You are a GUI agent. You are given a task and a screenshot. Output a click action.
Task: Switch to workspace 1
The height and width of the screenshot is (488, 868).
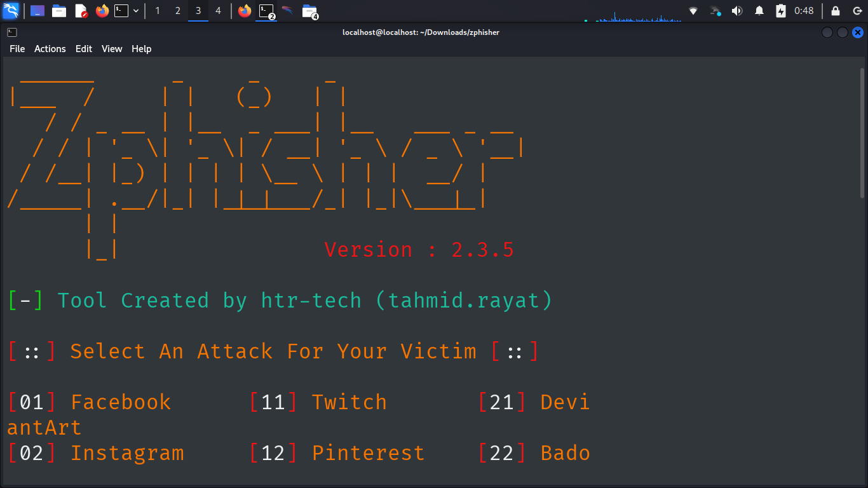pos(158,11)
